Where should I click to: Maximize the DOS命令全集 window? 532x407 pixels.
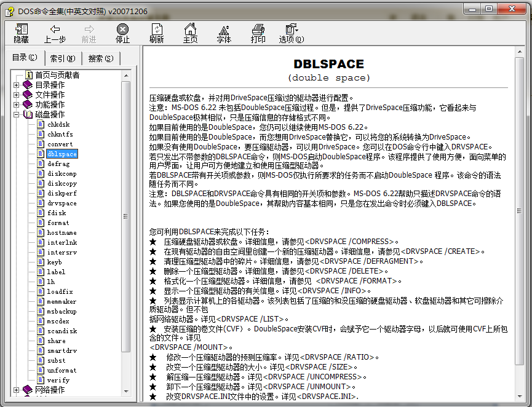coord(488,9)
